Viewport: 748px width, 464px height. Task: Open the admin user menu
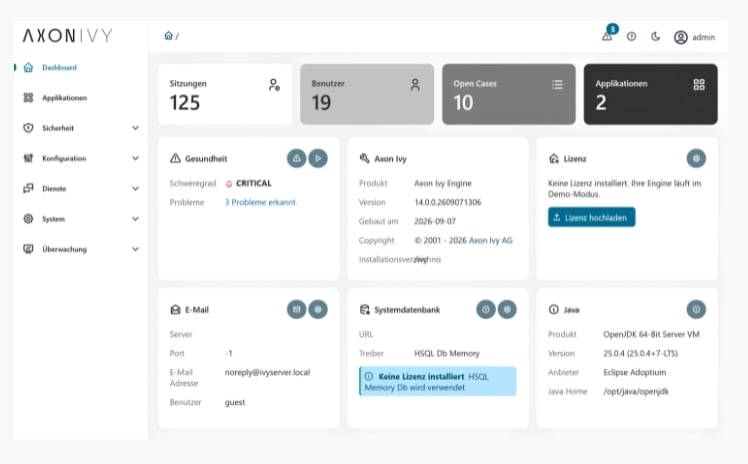[x=695, y=37]
